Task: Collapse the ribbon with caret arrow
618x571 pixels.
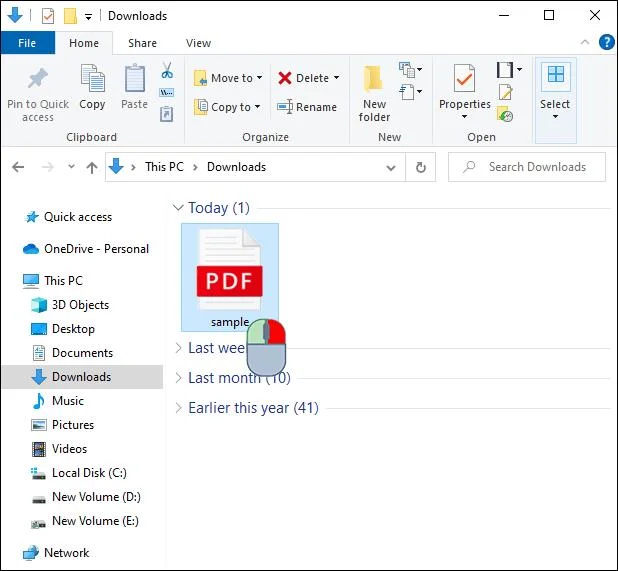Action: 585,42
